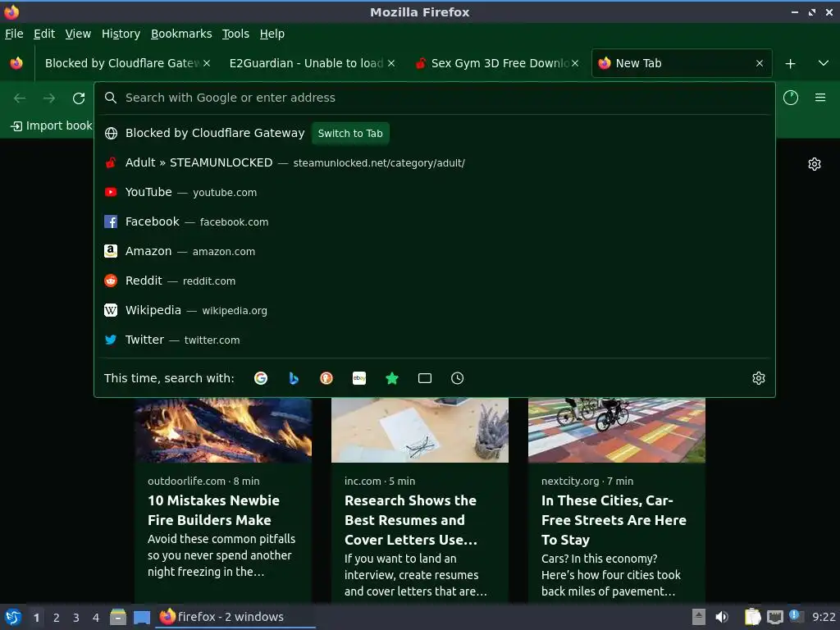Image resolution: width=840 pixels, height=630 pixels.
Task: Choose the Wikipedia suggestion row
Action: click(435, 310)
